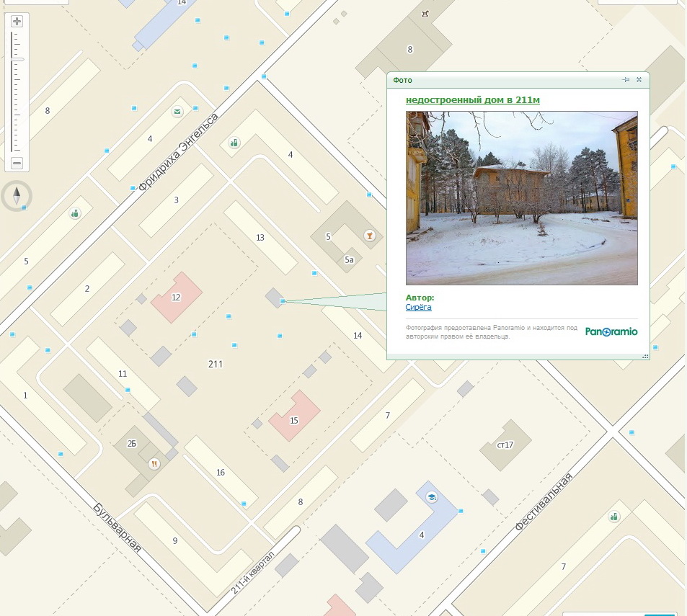
Task: Open author link Сирёга
Action: [418, 307]
